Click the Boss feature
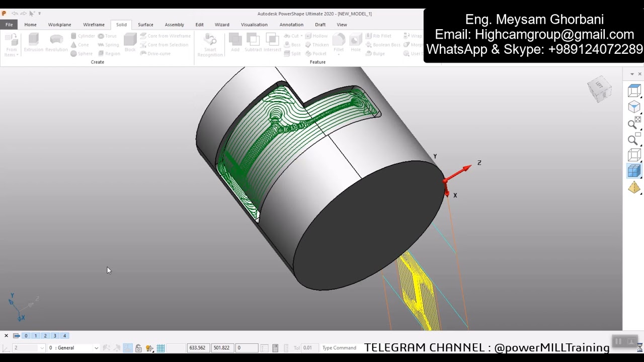The image size is (644, 362). [292, 45]
